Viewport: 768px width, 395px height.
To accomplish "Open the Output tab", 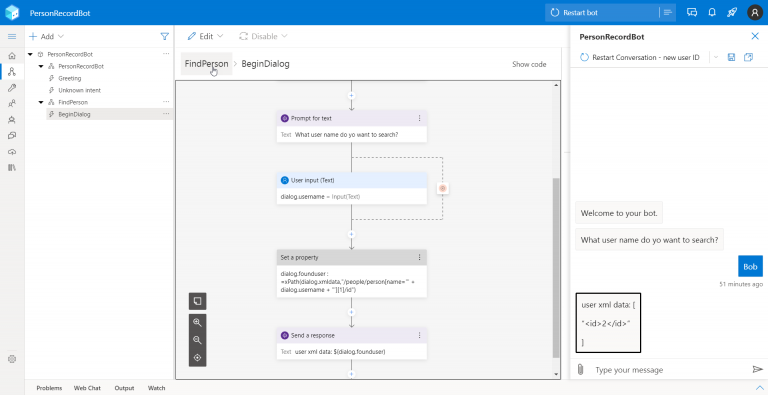I will click(124, 388).
